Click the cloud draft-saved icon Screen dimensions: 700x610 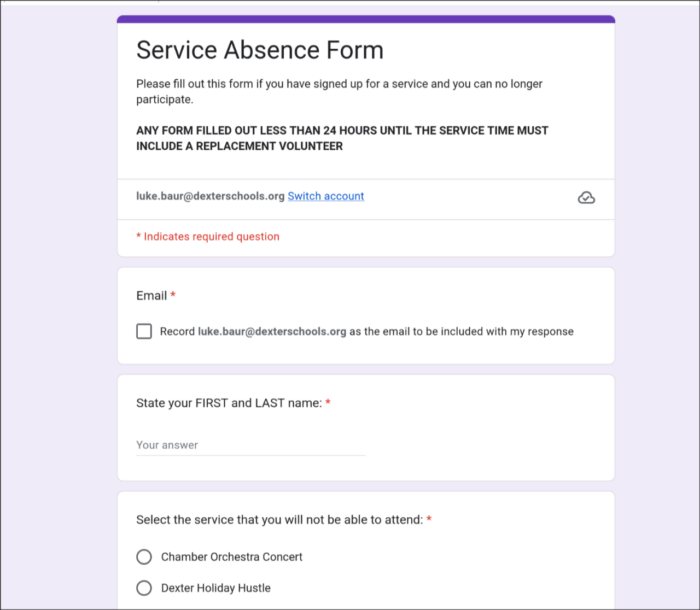coord(586,197)
